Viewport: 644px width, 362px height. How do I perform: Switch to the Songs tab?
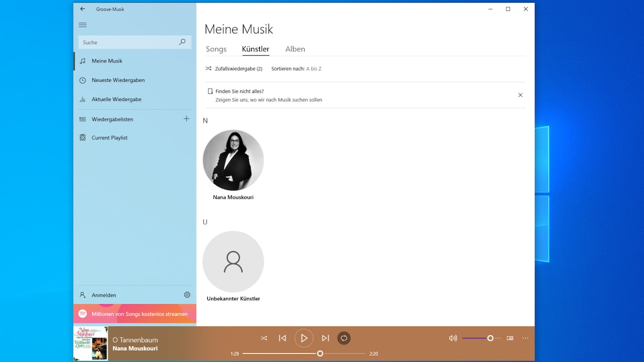pyautogui.click(x=216, y=49)
